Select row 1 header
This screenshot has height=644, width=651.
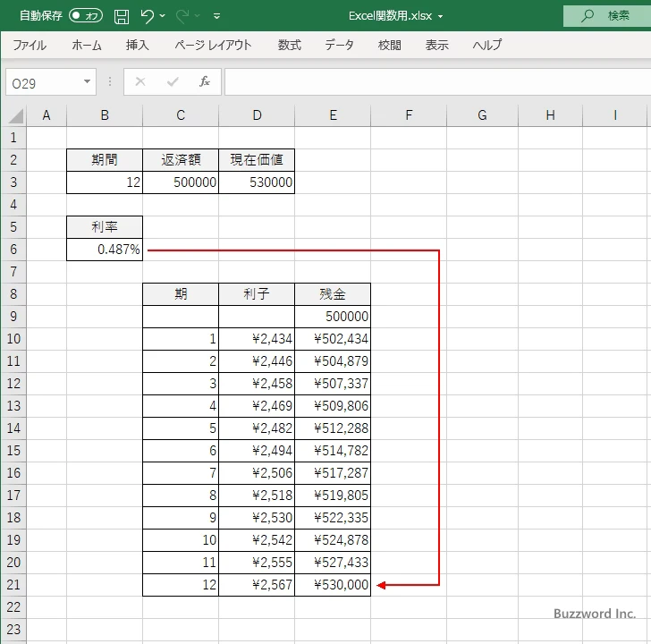[13, 138]
